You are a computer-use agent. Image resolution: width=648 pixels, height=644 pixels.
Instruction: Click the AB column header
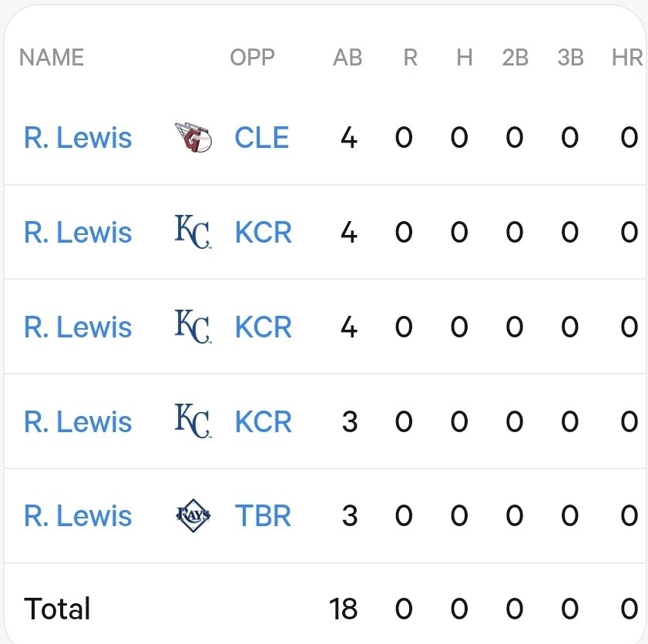348,58
